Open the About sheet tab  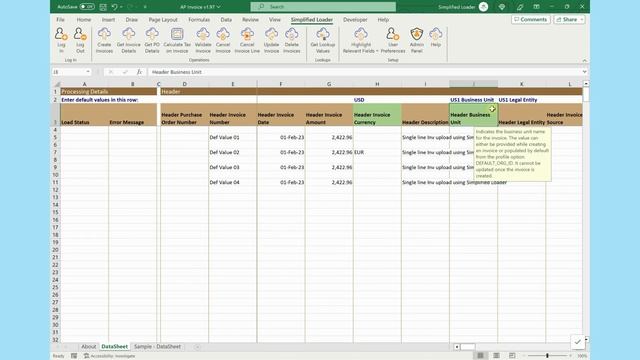point(88,347)
